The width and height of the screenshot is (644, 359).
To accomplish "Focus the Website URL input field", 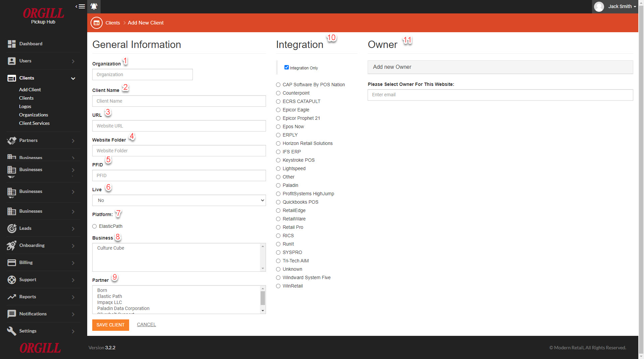I will click(x=179, y=126).
